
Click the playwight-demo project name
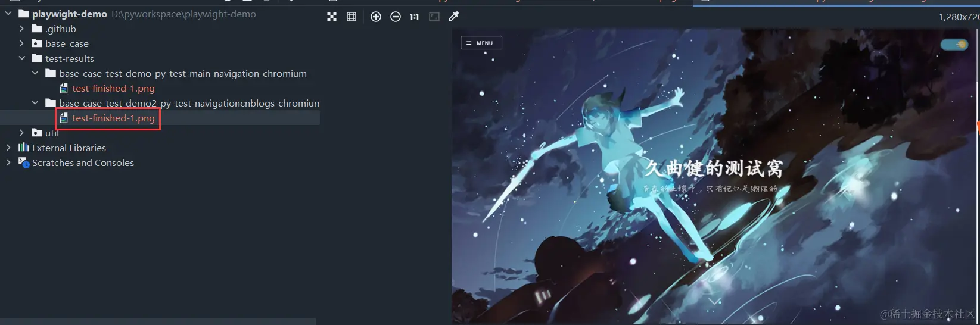[70, 14]
